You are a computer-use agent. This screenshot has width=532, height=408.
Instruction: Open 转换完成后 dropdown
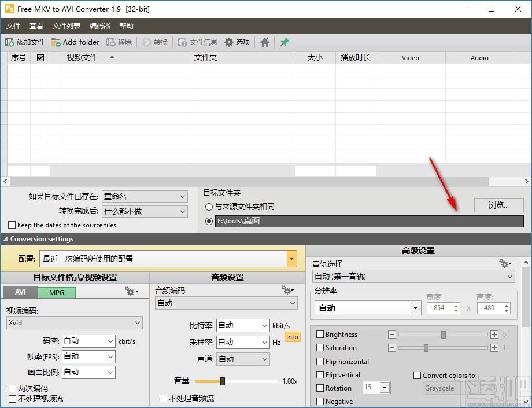pos(145,211)
